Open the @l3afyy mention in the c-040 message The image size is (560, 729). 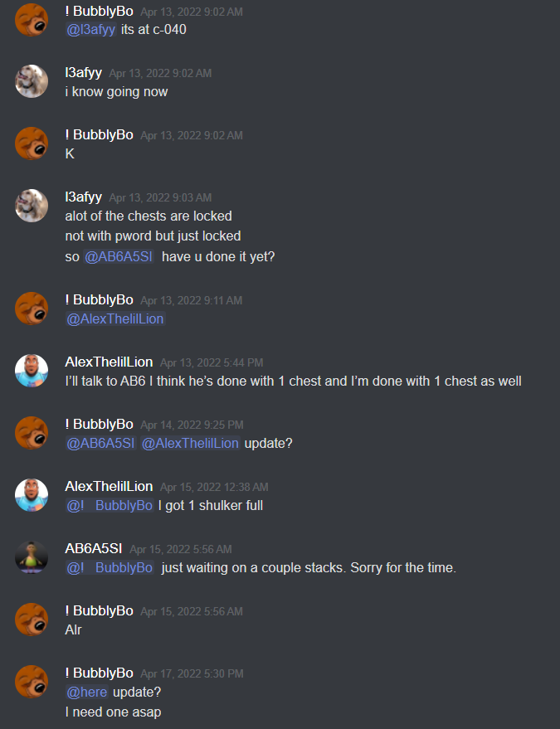pyautogui.click(x=90, y=30)
